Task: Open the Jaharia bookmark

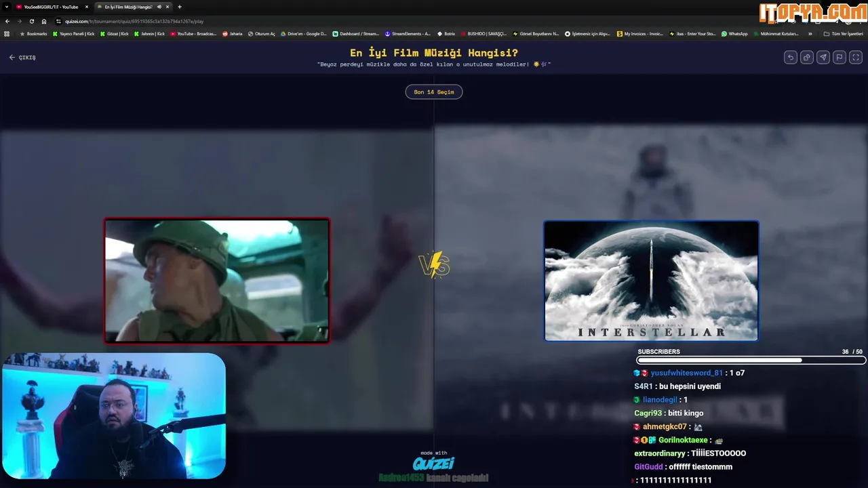Action: 232,34
